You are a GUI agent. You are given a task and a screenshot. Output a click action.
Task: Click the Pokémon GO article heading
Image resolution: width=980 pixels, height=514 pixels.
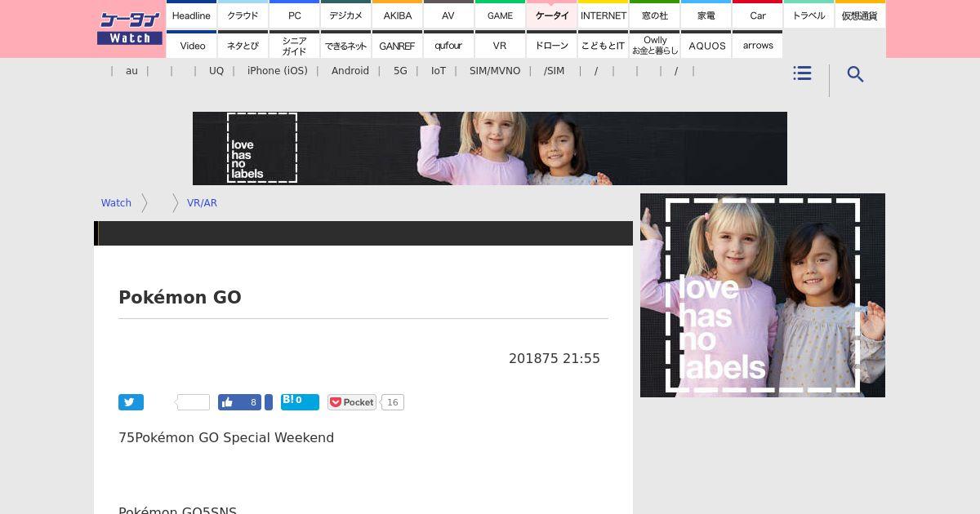(180, 298)
